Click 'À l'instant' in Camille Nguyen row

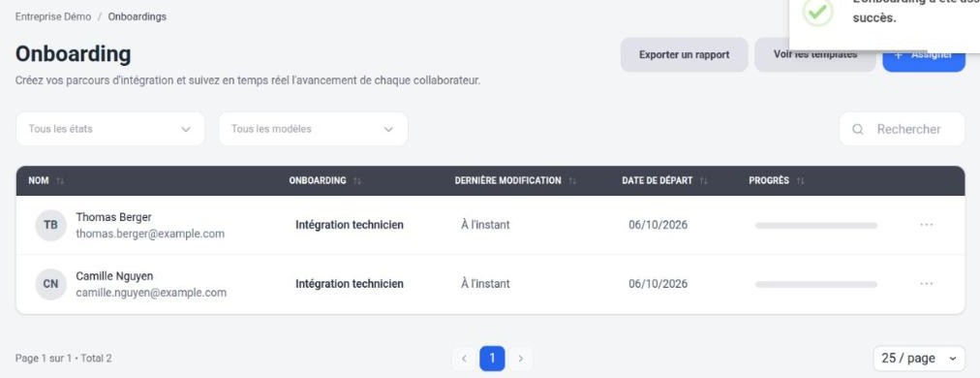pos(485,283)
